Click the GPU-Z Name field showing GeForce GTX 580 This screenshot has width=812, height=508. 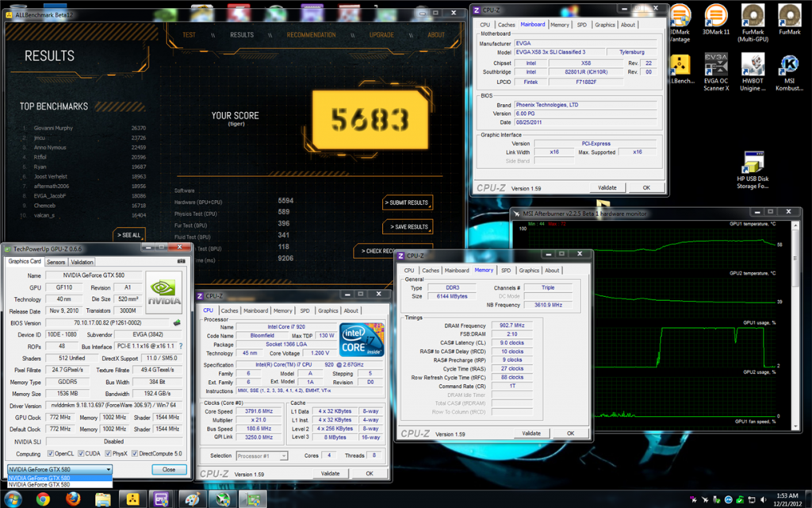click(x=94, y=275)
